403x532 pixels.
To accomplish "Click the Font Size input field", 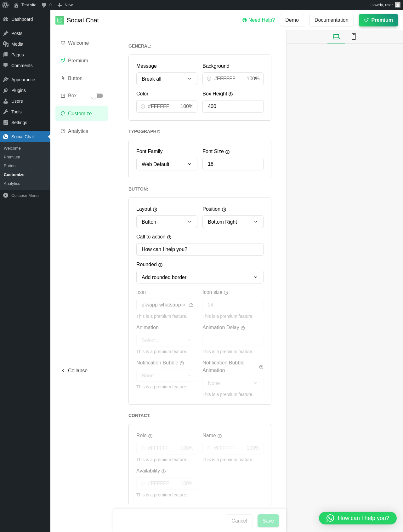I will point(233,164).
